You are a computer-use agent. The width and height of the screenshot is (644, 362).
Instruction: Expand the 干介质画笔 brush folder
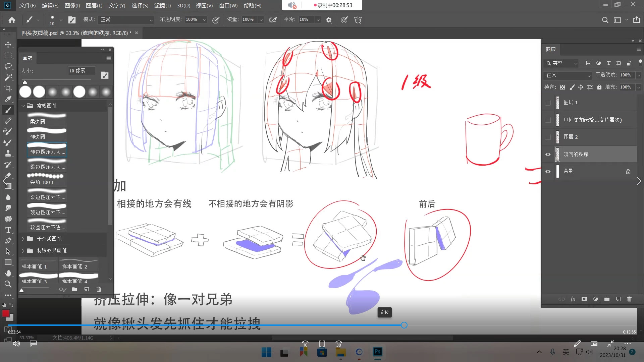[x=23, y=239]
